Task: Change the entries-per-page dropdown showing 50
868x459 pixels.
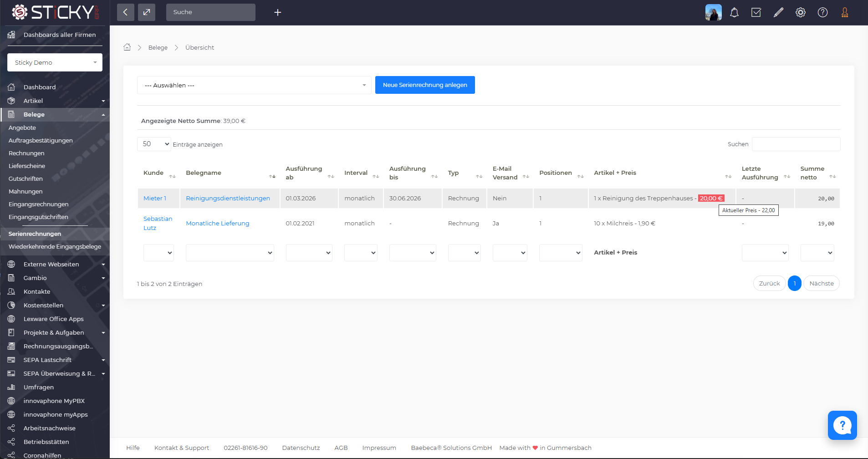Action: tap(154, 144)
